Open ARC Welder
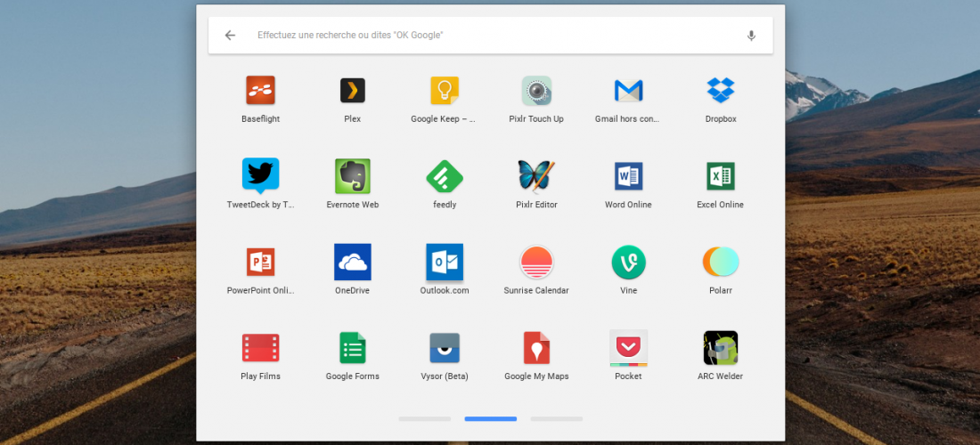Screen dimensions: 980x445 [x=721, y=348]
